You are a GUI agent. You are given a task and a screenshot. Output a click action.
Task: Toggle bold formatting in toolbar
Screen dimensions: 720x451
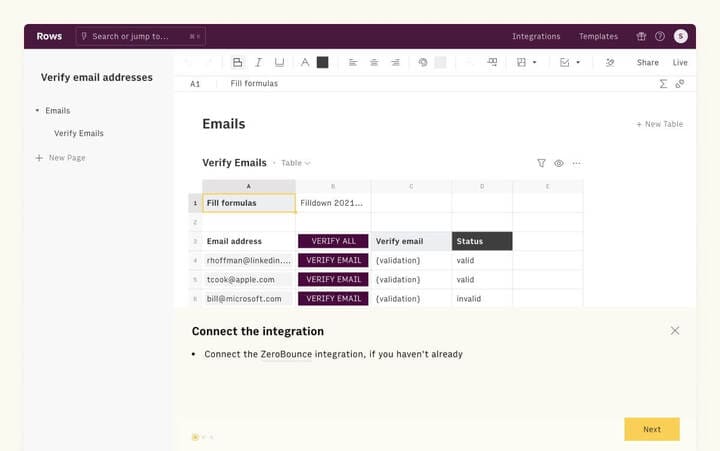click(237, 62)
